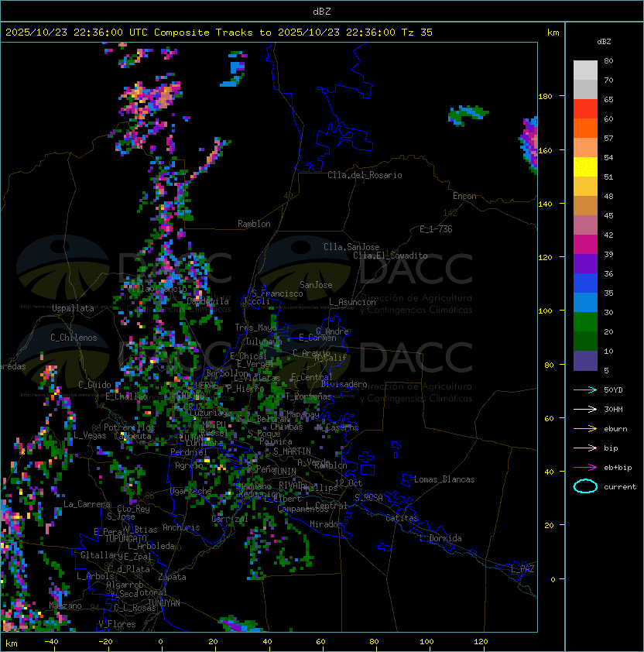
Task: Click the 'Carrizal' map label
Action: click(230, 519)
